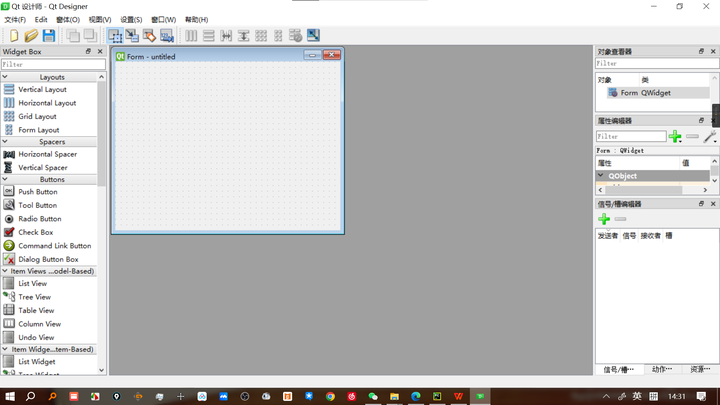Open Windows Start menu
This screenshot has width=720, height=405.
click(x=10, y=396)
